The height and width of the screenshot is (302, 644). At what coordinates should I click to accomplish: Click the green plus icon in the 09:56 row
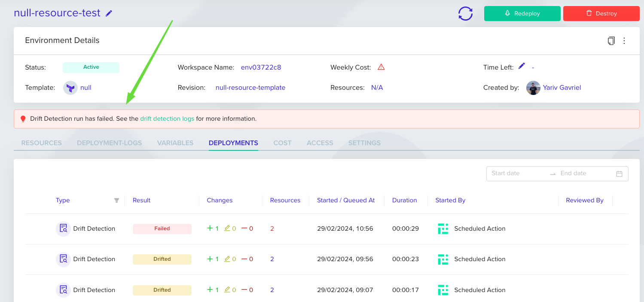click(210, 259)
